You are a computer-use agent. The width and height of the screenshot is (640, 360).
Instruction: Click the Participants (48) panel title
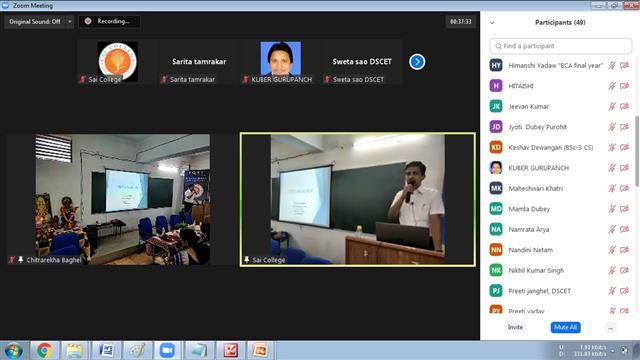pyautogui.click(x=560, y=22)
